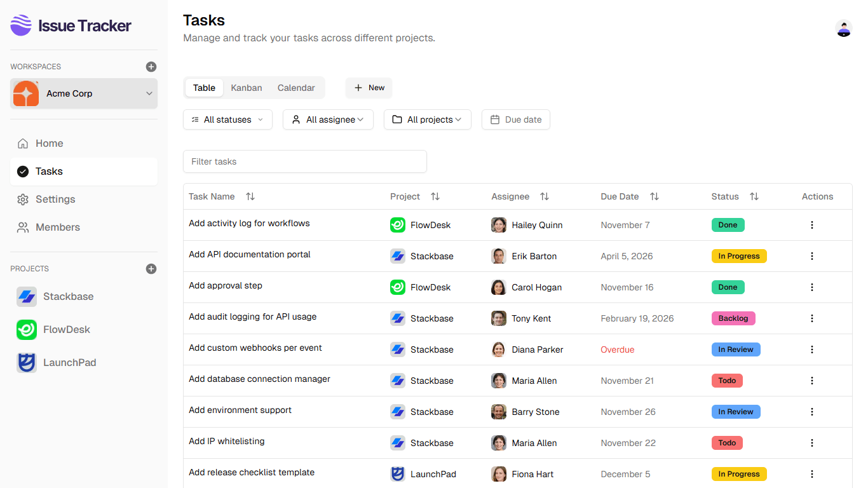Toggle sorting on the Task Name column

(x=250, y=196)
